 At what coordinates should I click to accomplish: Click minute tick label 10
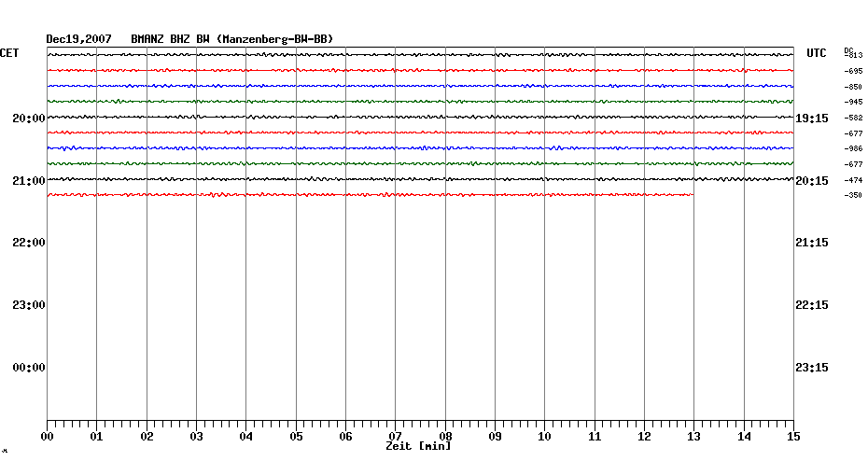pos(544,437)
